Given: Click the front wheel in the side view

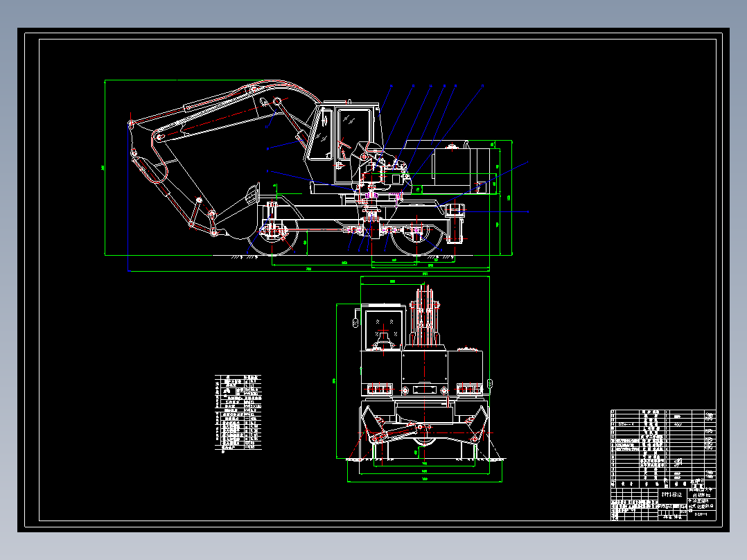Looking at the screenshot, I should [x=273, y=236].
